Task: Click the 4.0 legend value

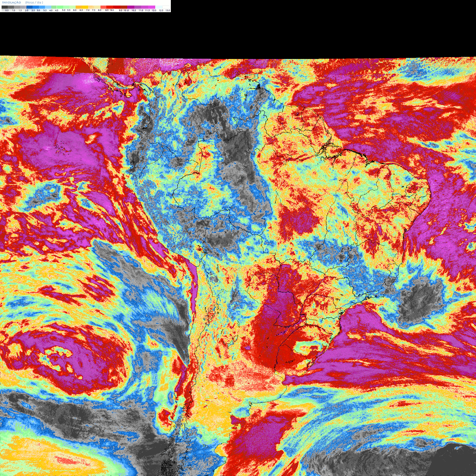Action: (51, 10)
